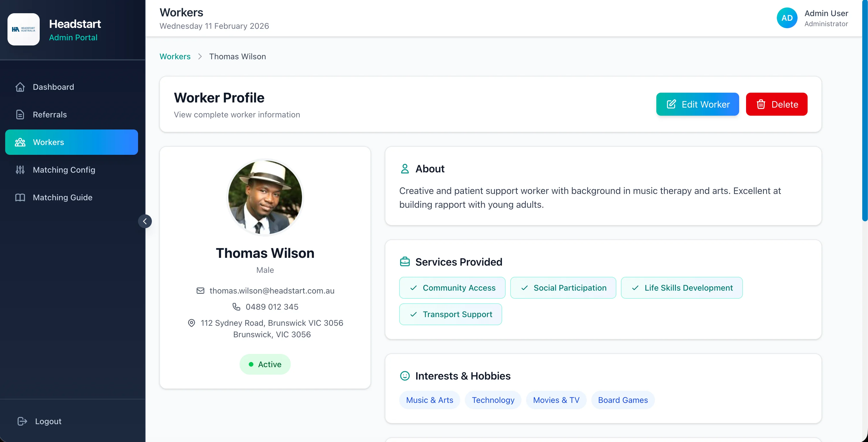The width and height of the screenshot is (868, 442).
Task: Click the Board Games interest tag
Action: [623, 400]
